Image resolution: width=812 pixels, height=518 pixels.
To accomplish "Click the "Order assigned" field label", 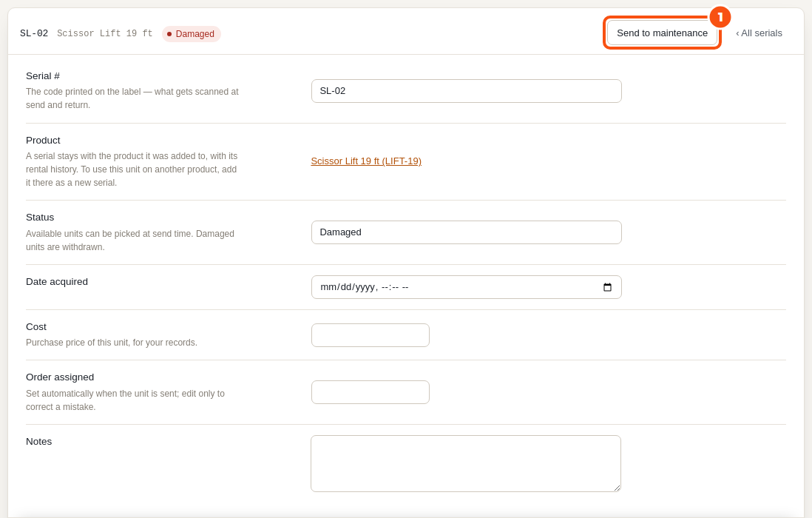I will pos(60,377).
